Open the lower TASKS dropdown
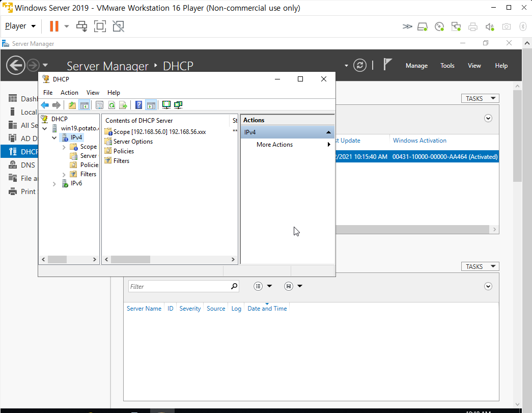 tap(480, 266)
